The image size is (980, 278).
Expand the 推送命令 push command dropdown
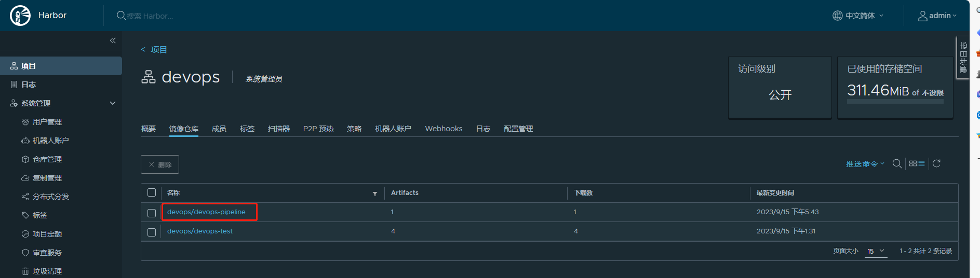tap(864, 164)
